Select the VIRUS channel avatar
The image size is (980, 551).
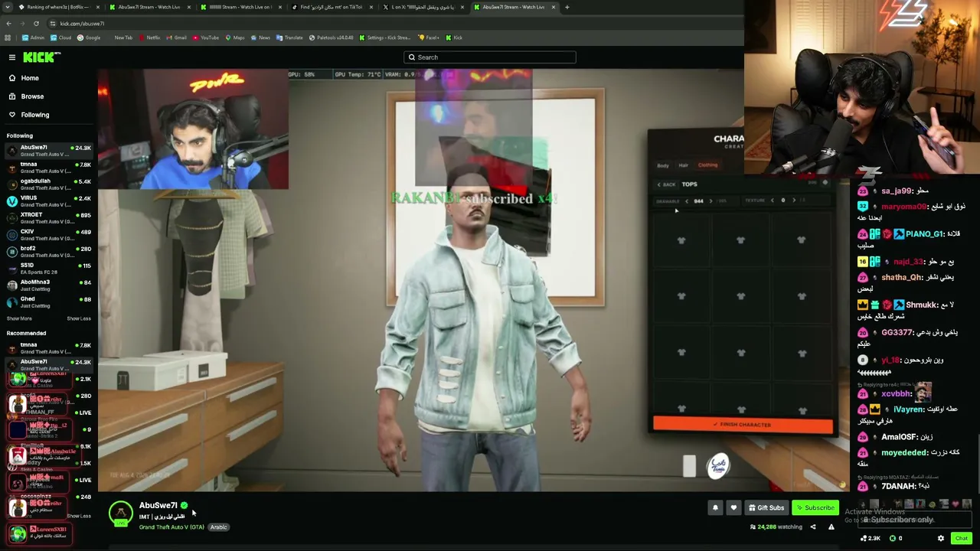coord(11,201)
